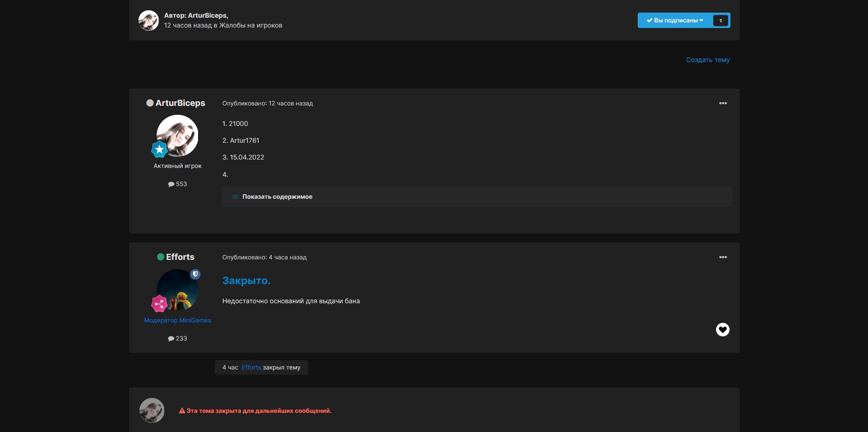Click the "Создать тему" link
Image resolution: width=868 pixels, height=432 pixels.
point(707,60)
